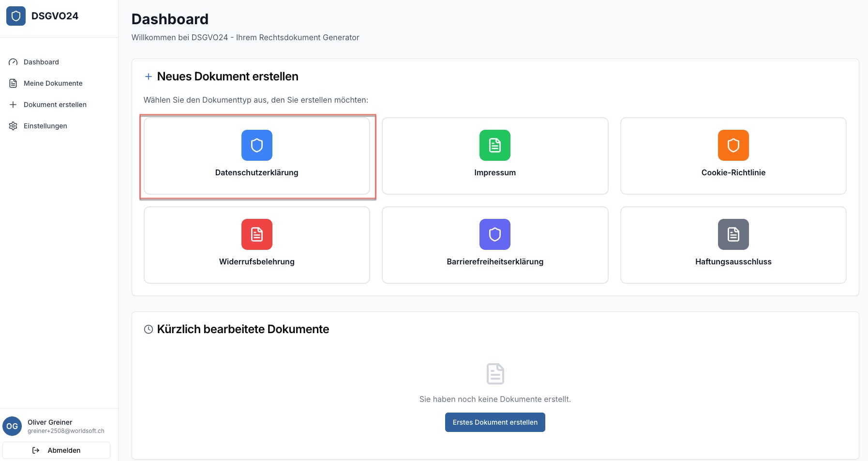The height and width of the screenshot is (461, 868).
Task: Click the orange Cookie-Richtlinie shield icon
Action: click(733, 145)
